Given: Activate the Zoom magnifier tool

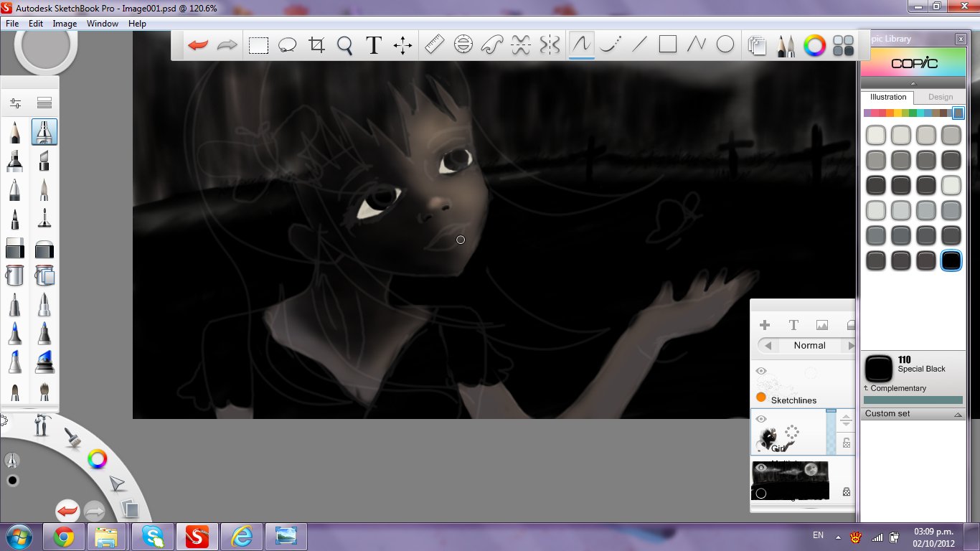Looking at the screenshot, I should point(345,46).
